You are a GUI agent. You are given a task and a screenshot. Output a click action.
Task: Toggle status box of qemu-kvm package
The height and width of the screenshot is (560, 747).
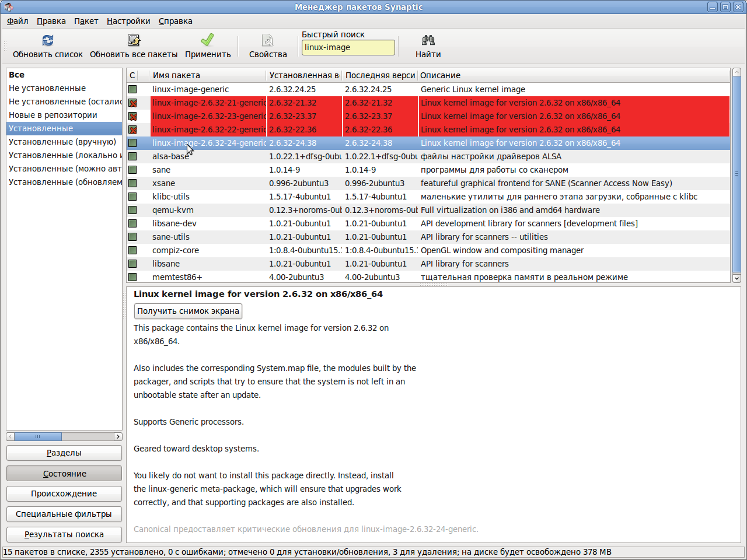point(132,210)
